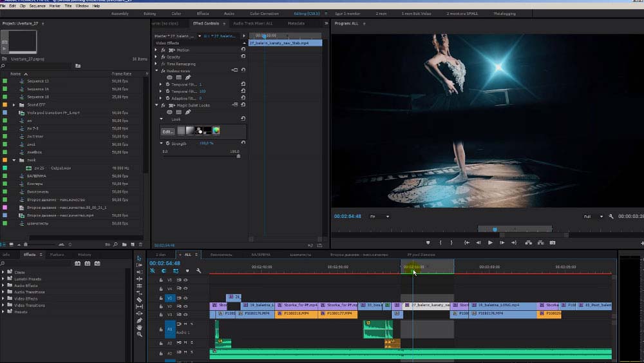The width and height of the screenshot is (644, 363).
Task: Open the playback resolution dropdown
Action: point(594,216)
